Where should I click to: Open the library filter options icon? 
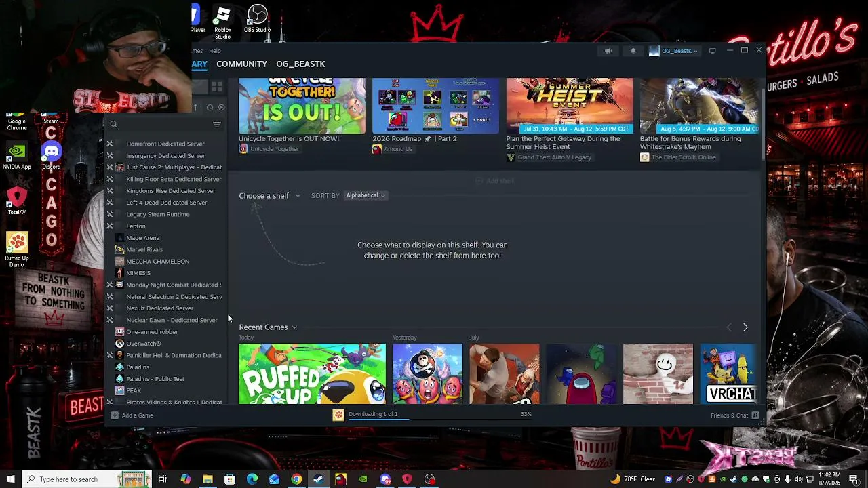tap(217, 125)
